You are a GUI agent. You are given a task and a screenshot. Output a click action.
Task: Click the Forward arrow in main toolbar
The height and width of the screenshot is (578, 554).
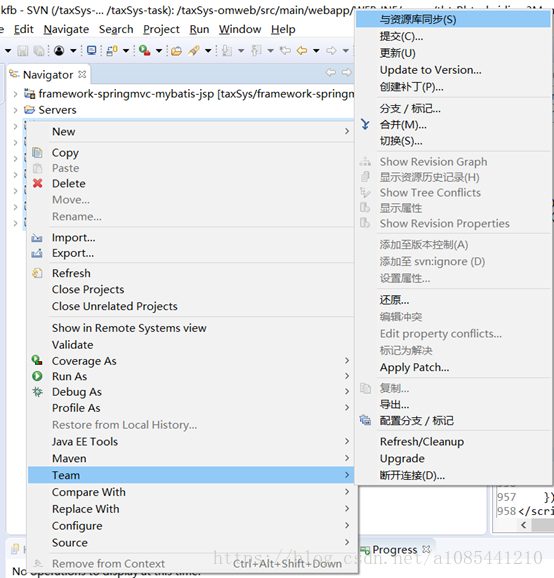pyautogui.click(x=331, y=50)
